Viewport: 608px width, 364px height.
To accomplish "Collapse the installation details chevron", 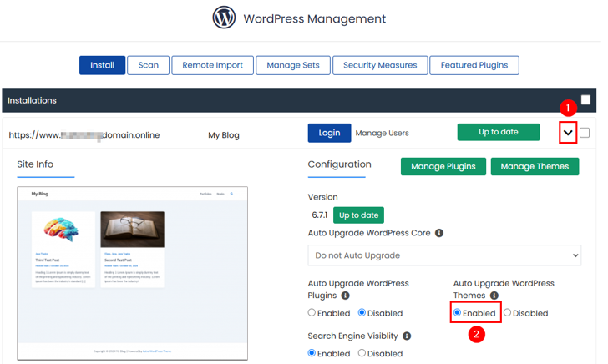I will [568, 133].
